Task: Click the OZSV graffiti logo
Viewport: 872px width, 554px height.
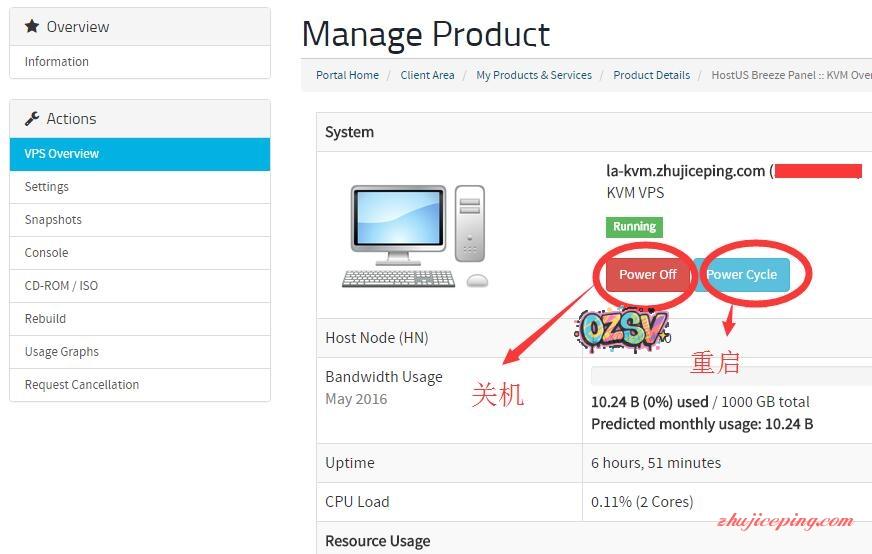Action: tap(621, 329)
